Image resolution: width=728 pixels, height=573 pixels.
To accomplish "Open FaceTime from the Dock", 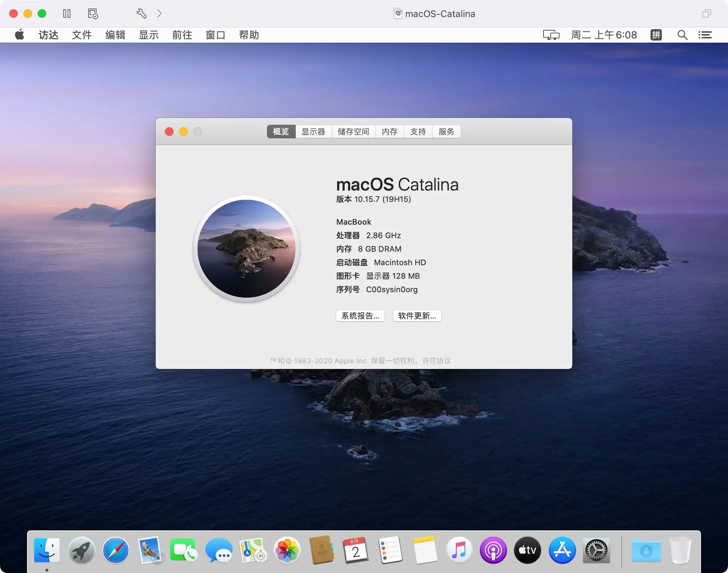I will (x=184, y=550).
